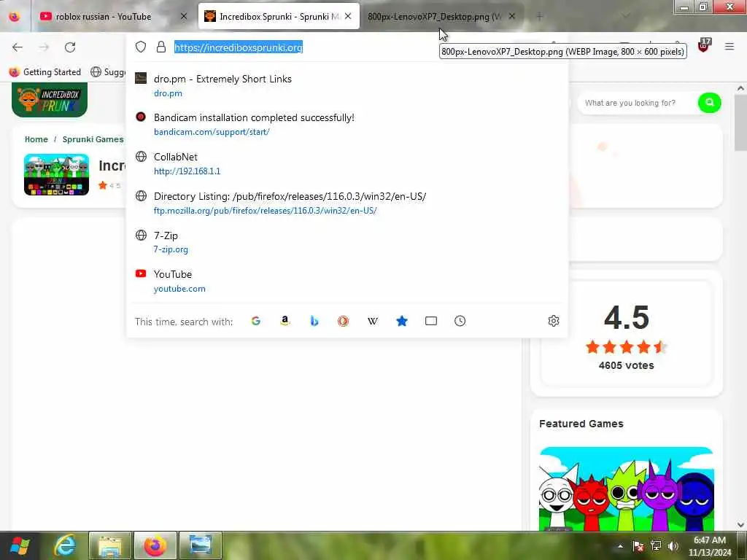Click the selected URL in address bar
This screenshot has width=747, height=560.
[x=239, y=47]
